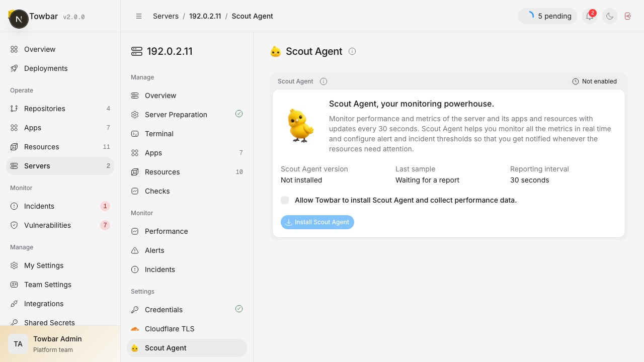Click the 'Not installed' version value
This screenshot has height=362, width=644.
pos(301,180)
